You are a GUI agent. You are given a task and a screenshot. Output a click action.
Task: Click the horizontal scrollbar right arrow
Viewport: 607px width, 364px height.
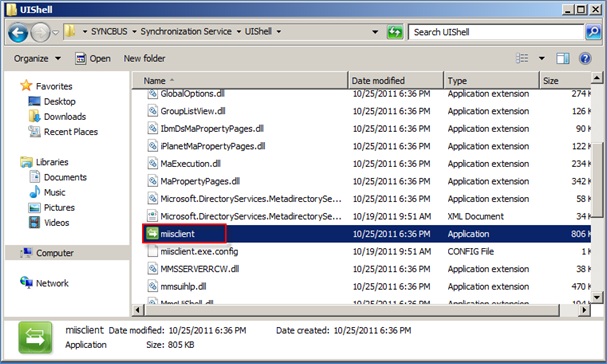[x=584, y=310]
